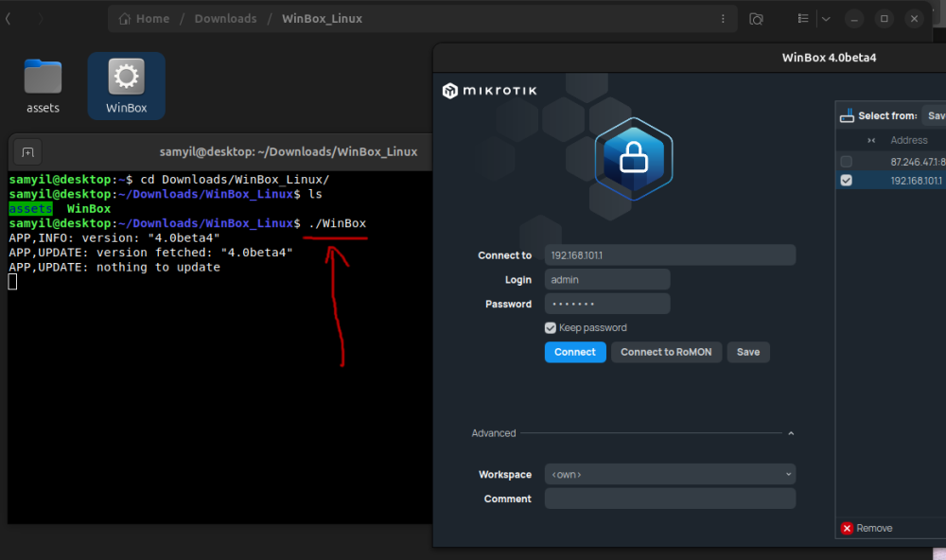The image size is (946, 560).
Task: Click the new tab icon in terminal
Action: pyautogui.click(x=27, y=151)
